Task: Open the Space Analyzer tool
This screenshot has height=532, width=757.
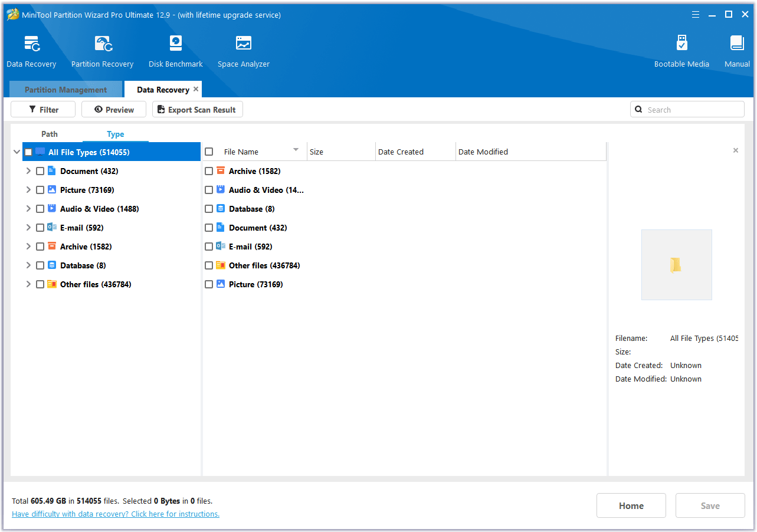Action: click(244, 44)
